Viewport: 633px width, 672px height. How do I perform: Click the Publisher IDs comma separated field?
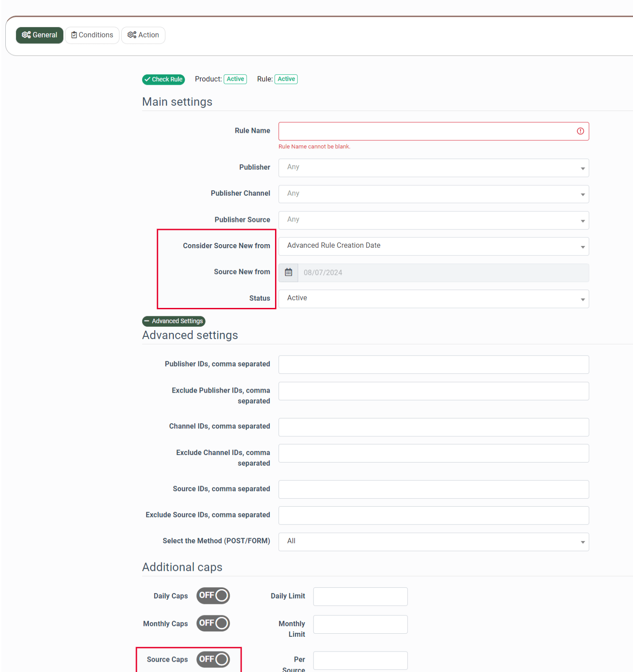(434, 365)
